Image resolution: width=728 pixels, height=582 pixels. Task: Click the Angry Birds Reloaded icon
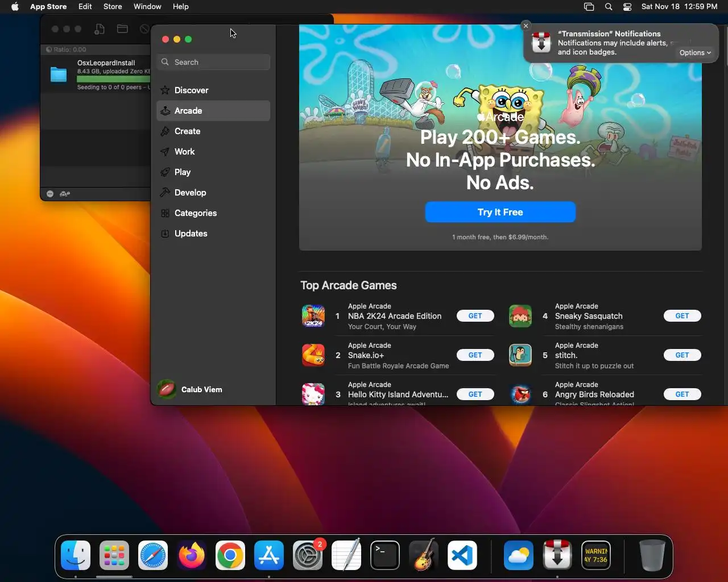[x=520, y=394]
